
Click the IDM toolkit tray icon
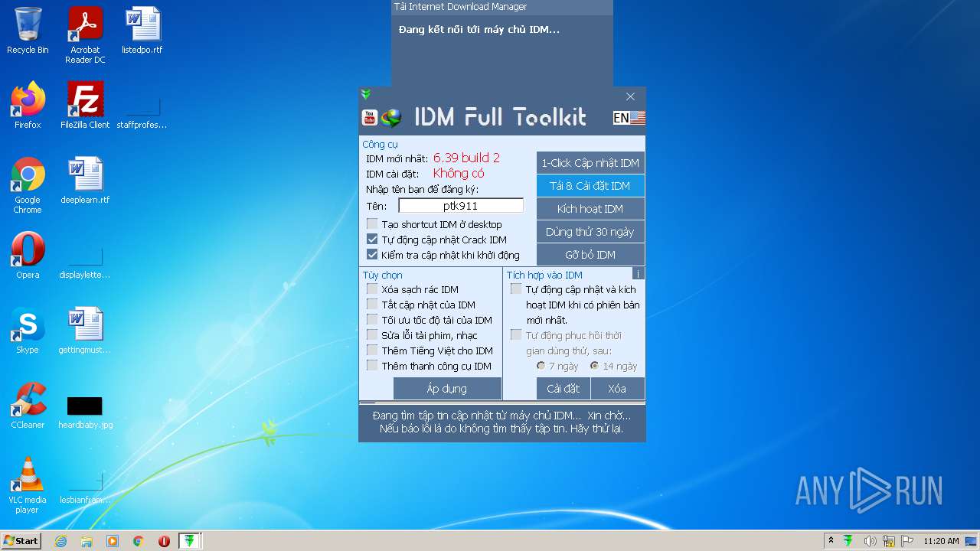click(848, 541)
